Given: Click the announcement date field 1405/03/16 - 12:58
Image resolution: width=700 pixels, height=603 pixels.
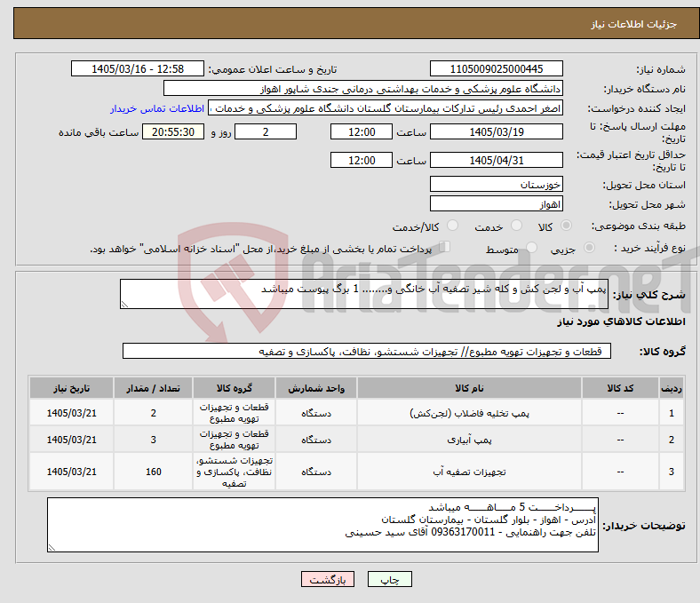Looking at the screenshot, I should click(x=138, y=68).
